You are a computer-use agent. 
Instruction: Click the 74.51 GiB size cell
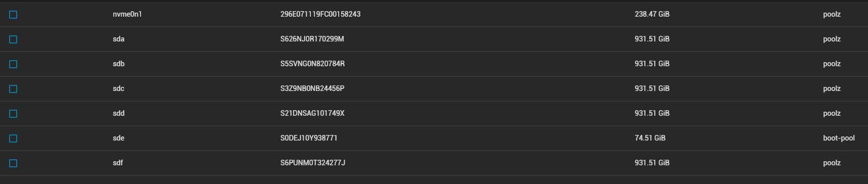click(650, 138)
